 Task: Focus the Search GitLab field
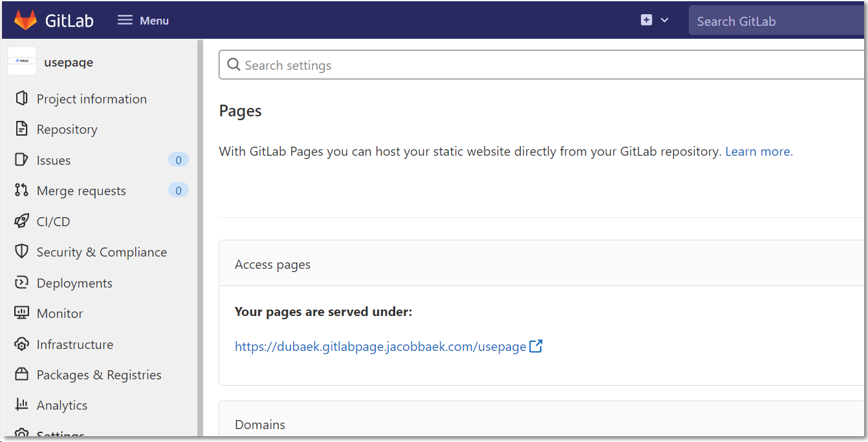pos(776,21)
